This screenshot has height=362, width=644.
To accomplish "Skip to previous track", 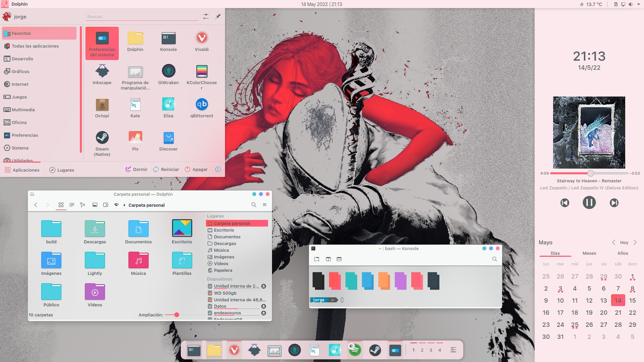I will (x=565, y=203).
